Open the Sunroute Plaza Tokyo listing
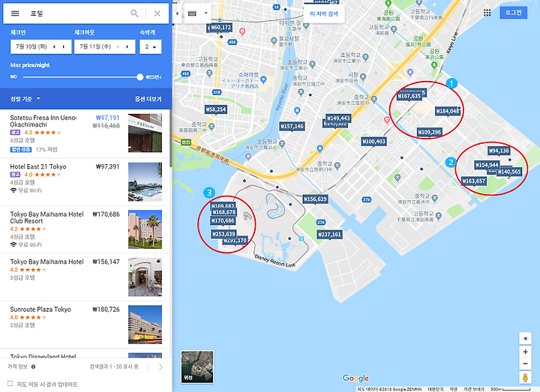540x392 pixels. click(x=85, y=325)
